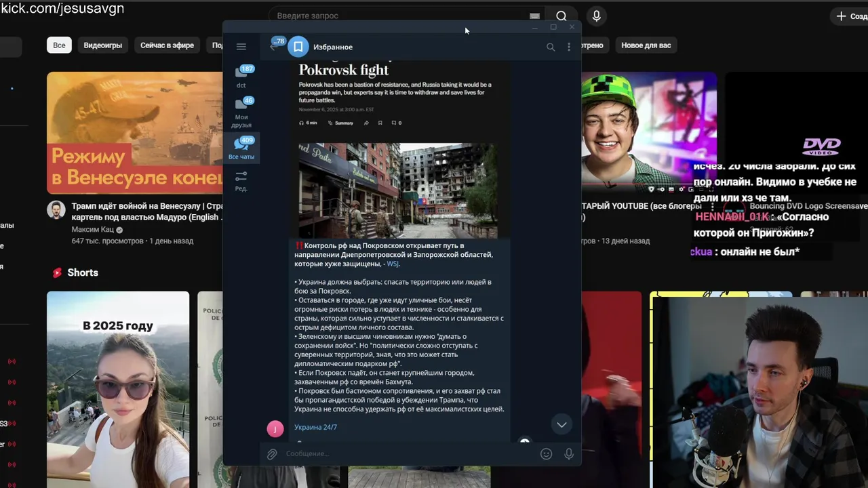Jump to latest message with down-arrow button
The width and height of the screenshot is (868, 488).
[x=561, y=424]
